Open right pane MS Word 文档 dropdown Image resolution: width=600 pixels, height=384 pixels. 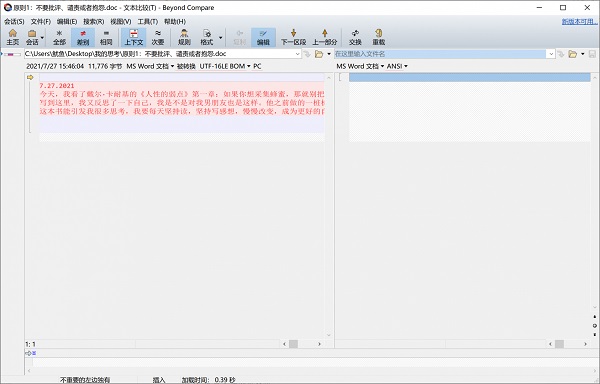tap(360, 66)
